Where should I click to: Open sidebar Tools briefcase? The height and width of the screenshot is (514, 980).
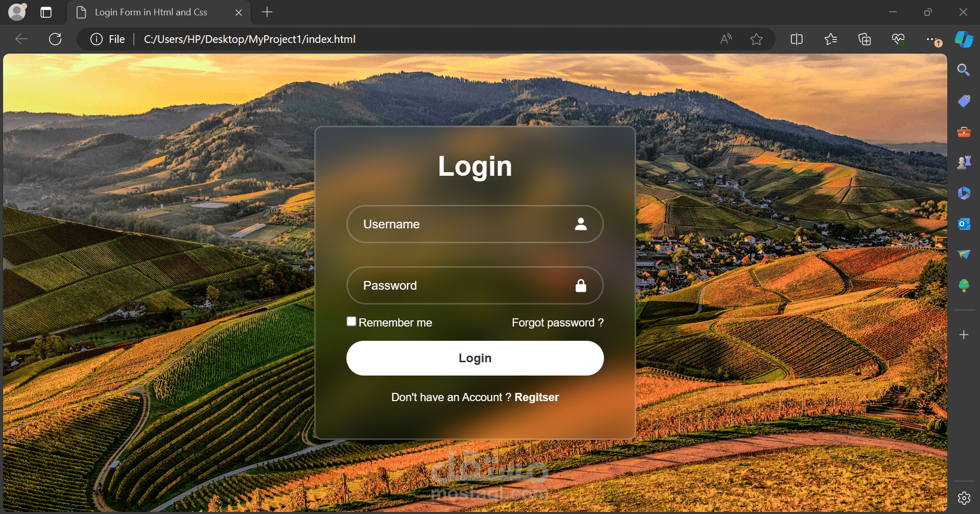pyautogui.click(x=964, y=132)
